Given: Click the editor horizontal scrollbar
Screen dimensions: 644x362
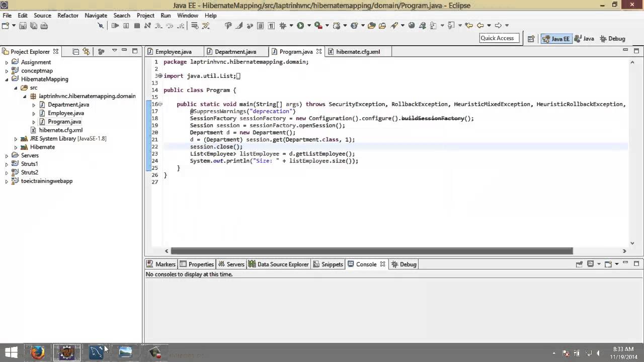Looking at the screenshot, I should pos(372,251).
